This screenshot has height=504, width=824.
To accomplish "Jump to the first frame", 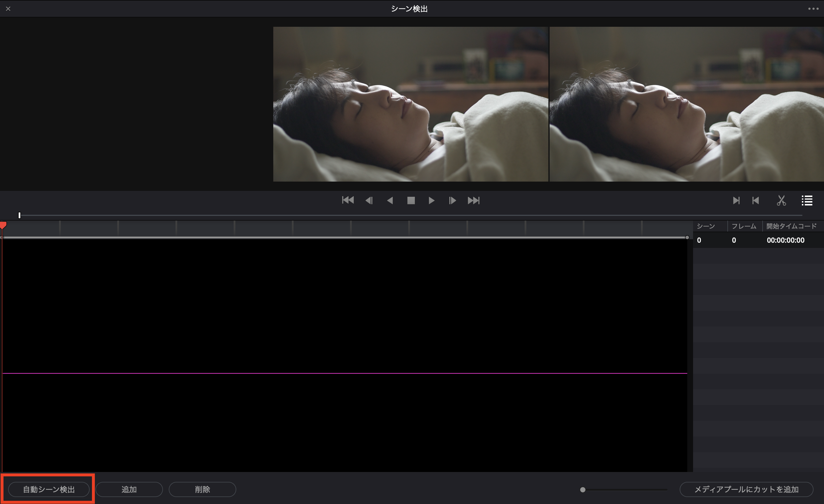I will (348, 200).
